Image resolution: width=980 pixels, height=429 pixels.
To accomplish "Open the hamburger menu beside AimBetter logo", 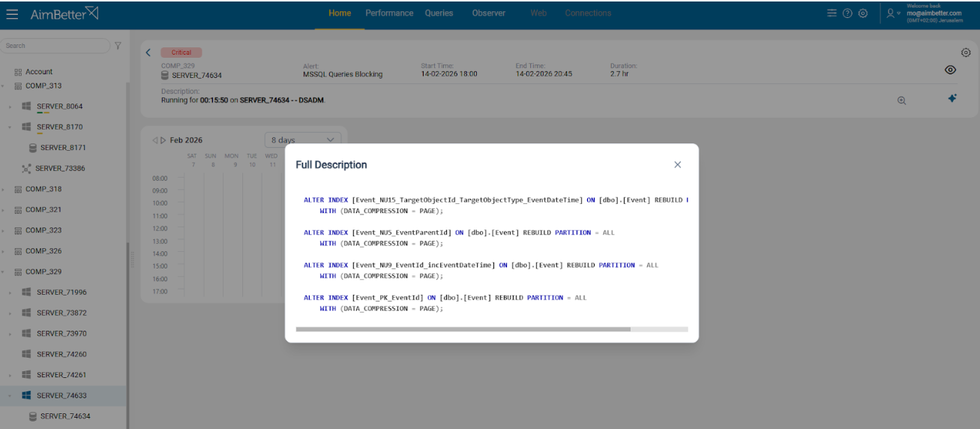I will [x=13, y=14].
